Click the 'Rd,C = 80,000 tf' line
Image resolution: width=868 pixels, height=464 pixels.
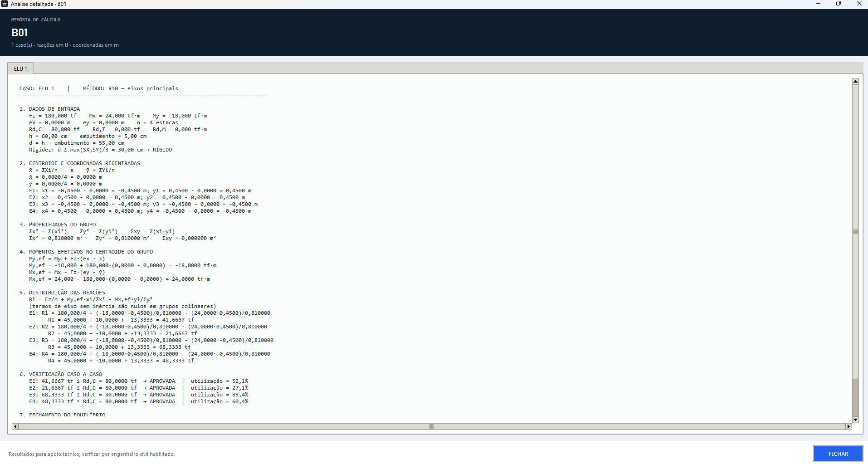118,129
